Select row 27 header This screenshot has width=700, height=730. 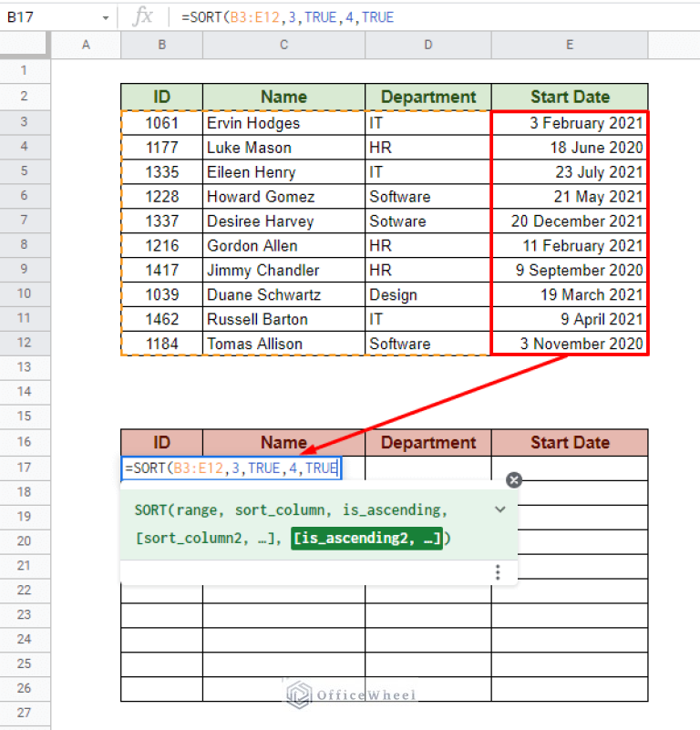coord(25,713)
